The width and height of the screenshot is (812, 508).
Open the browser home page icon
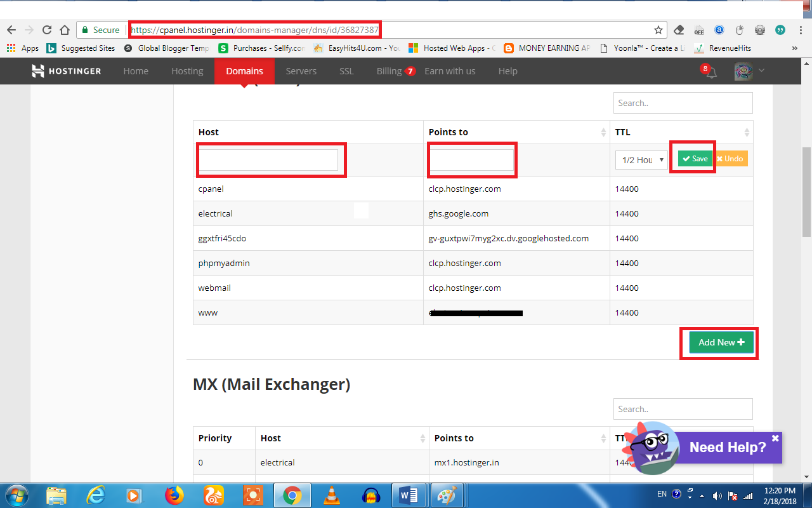point(64,30)
